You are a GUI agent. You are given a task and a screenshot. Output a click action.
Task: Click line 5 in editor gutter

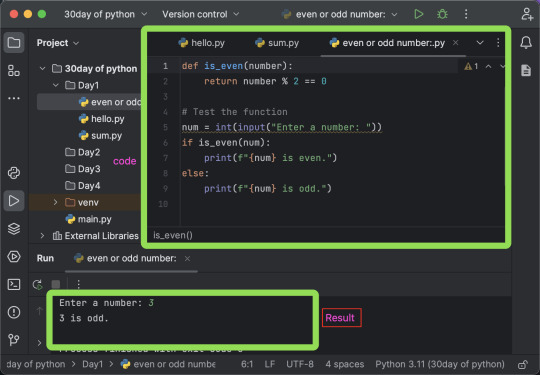tap(165, 127)
